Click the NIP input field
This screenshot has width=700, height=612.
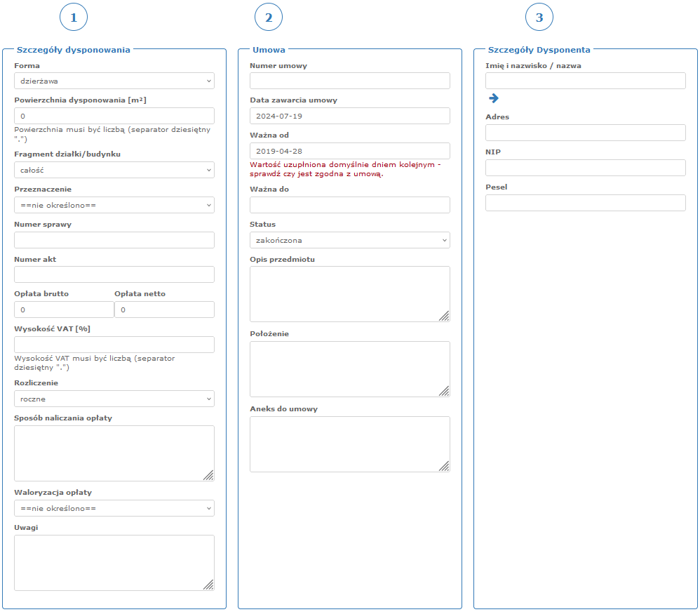point(585,168)
